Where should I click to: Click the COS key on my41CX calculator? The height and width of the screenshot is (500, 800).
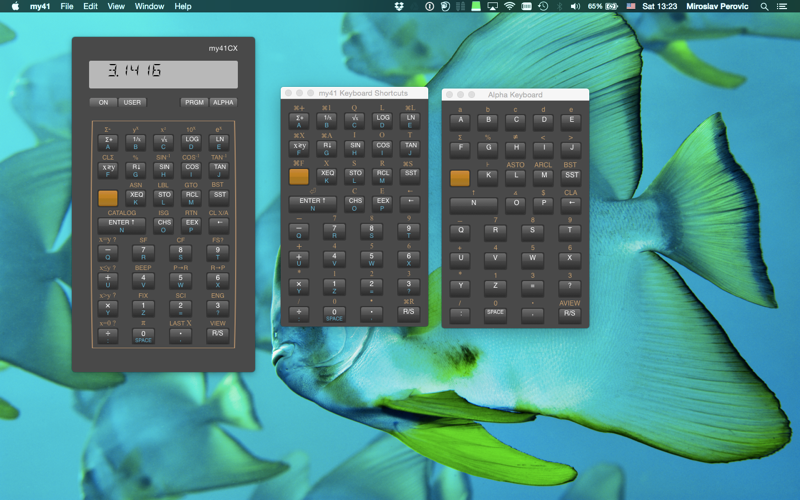[x=191, y=170]
